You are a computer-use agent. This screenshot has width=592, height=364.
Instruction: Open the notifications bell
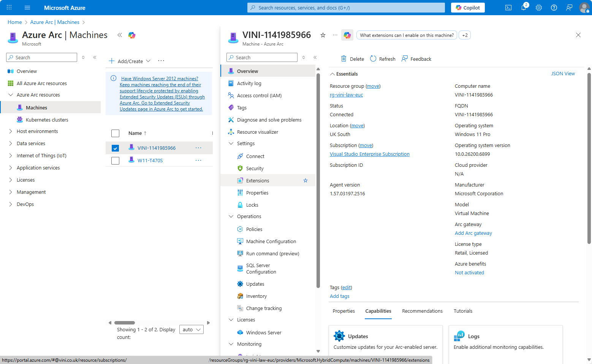[524, 8]
